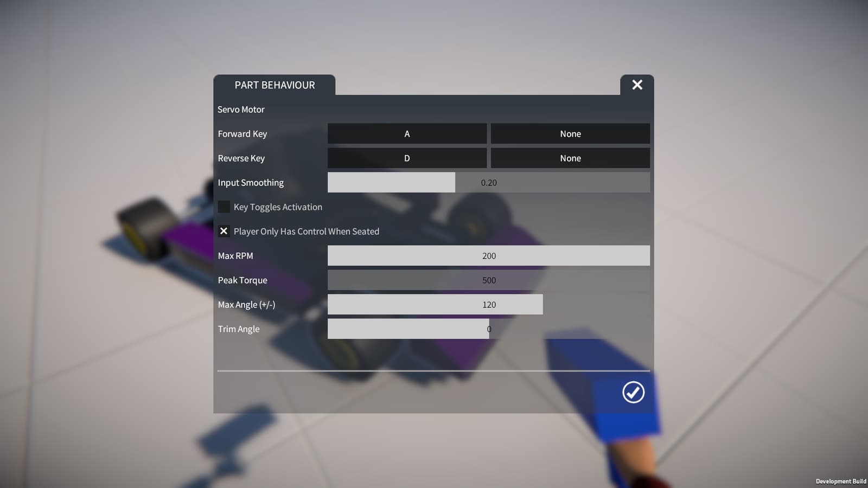Viewport: 868px width, 488px height.
Task: Click the Max RPM label
Action: 235,256
